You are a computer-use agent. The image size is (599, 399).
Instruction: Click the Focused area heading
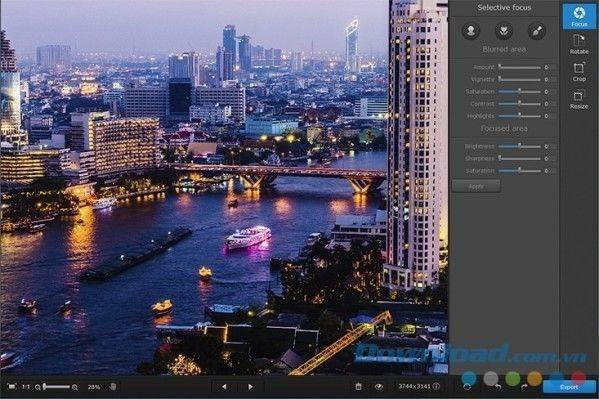pos(504,128)
